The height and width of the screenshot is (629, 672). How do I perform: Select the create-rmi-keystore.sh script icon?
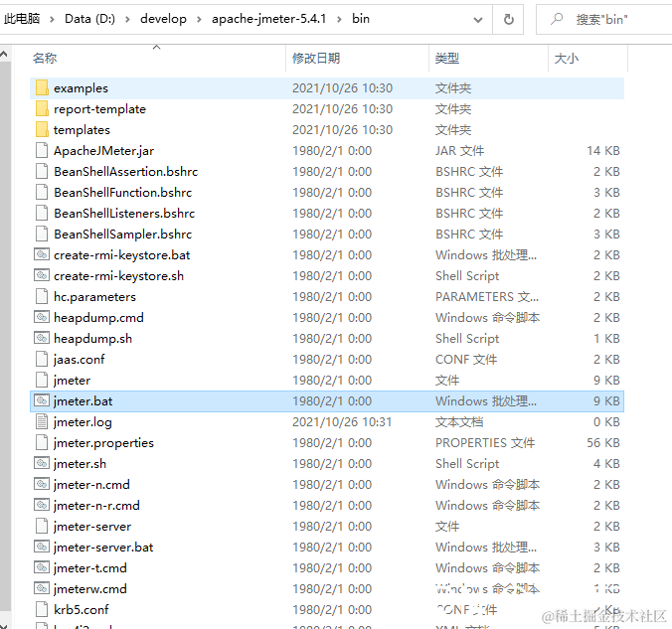coord(42,276)
